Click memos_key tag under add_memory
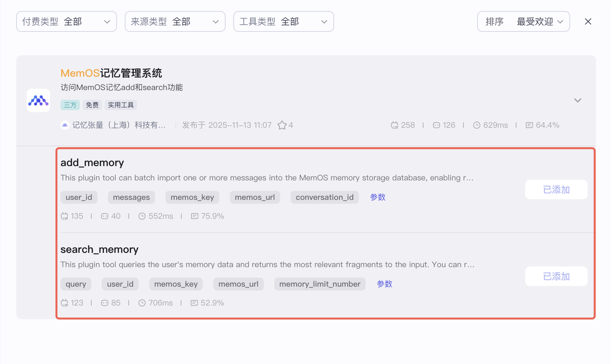 [x=192, y=197]
